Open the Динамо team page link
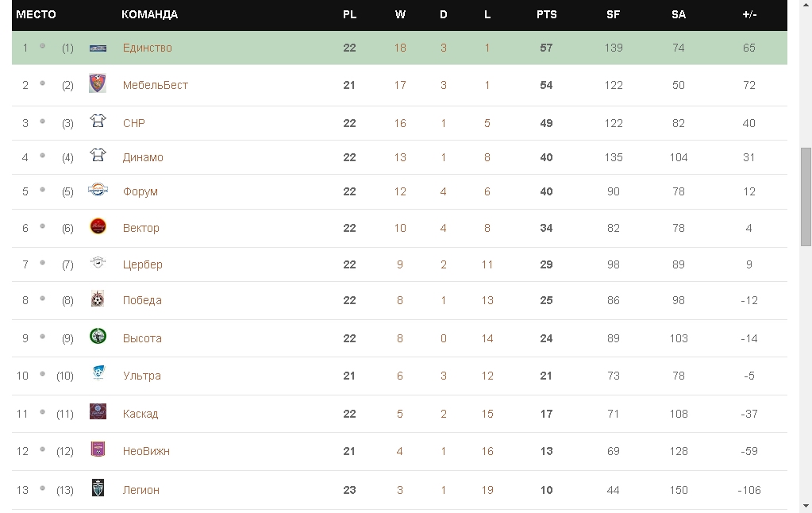Image resolution: width=812 pixels, height=513 pixels. 143,157
